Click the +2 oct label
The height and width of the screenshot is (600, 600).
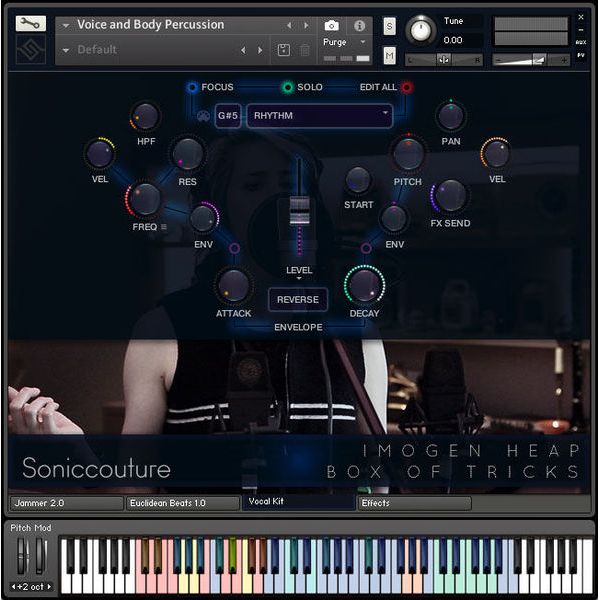pos(31,586)
